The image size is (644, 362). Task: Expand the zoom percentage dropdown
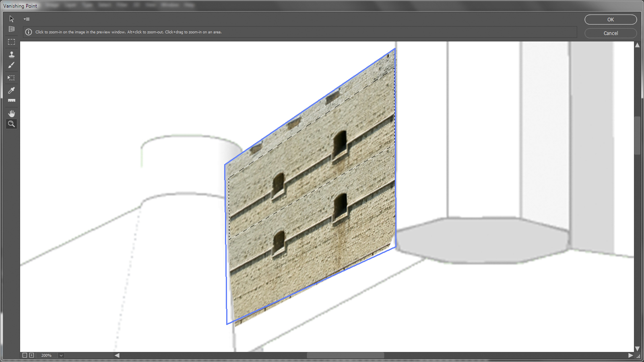pyautogui.click(x=61, y=355)
